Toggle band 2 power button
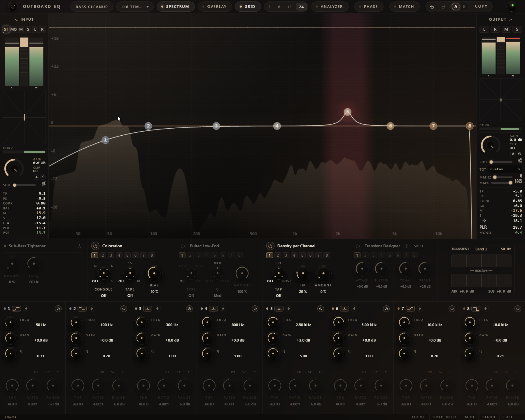Viewport: 525px width, 420px height. point(124,309)
